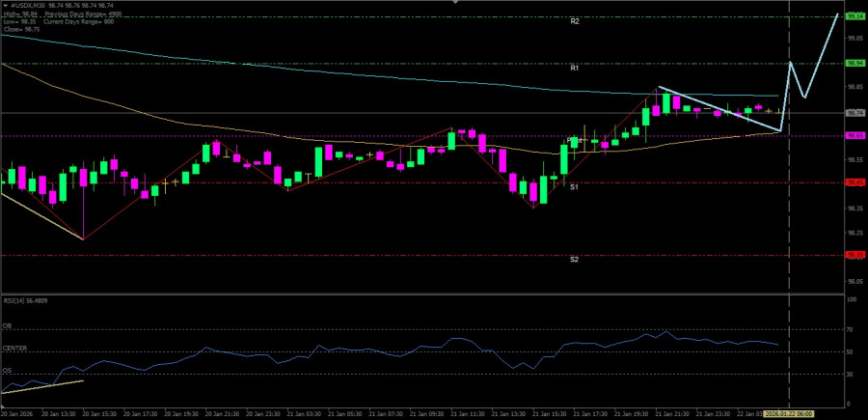This screenshot has width=868, height=420.
Task: Click the grey 98.74 current price tag
Action: point(855,112)
